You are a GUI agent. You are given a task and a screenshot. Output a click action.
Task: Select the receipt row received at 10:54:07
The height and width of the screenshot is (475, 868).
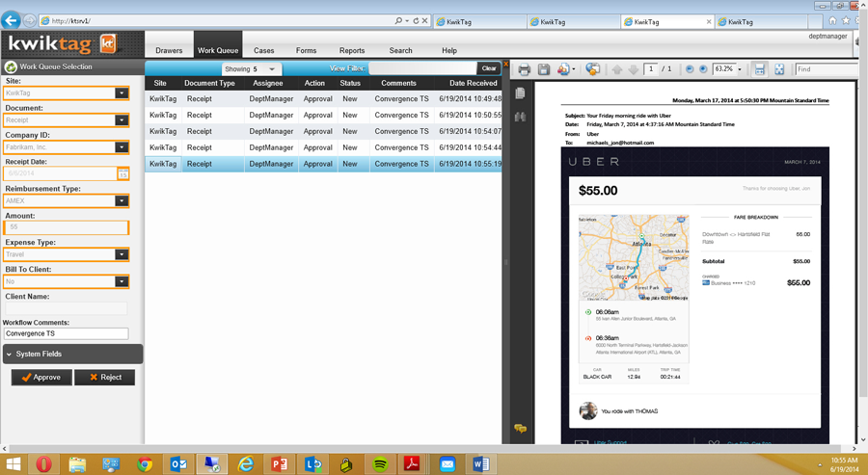click(x=323, y=132)
